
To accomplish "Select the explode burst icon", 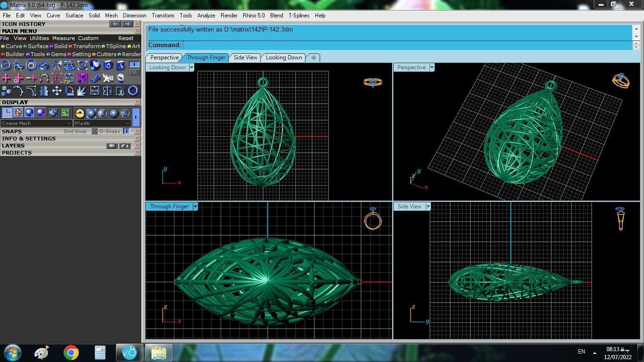I will click(82, 91).
